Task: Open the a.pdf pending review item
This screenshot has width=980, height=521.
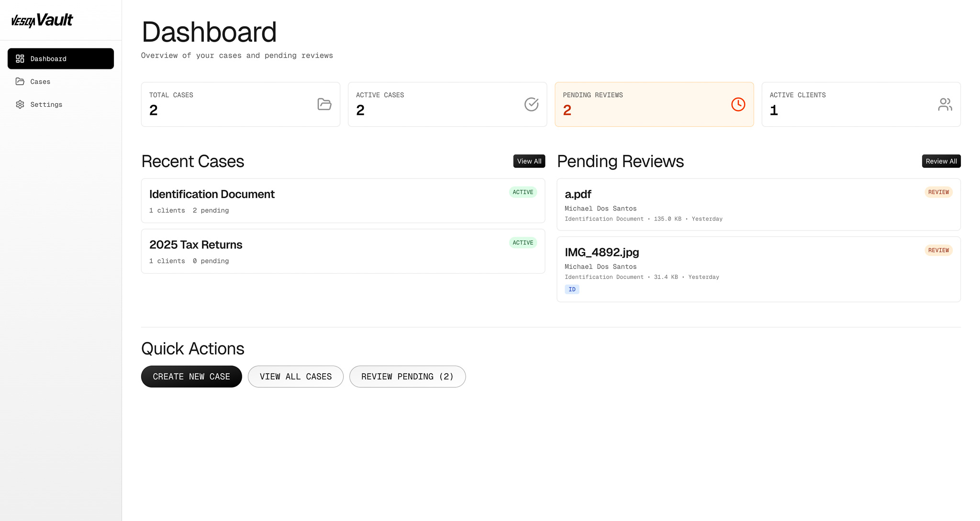Action: point(758,205)
